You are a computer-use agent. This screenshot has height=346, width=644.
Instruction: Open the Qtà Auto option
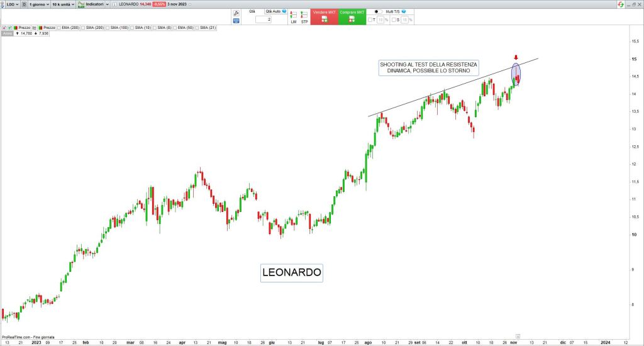273,11
